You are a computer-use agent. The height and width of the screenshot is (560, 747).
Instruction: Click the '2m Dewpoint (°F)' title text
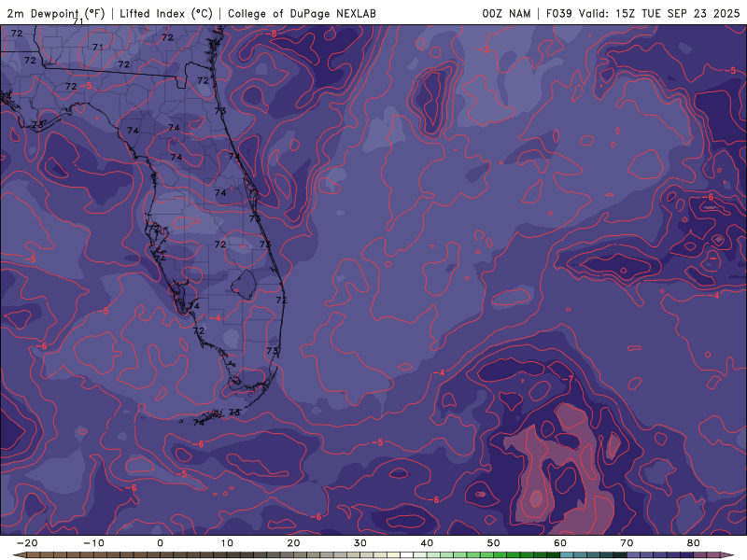pyautogui.click(x=56, y=13)
